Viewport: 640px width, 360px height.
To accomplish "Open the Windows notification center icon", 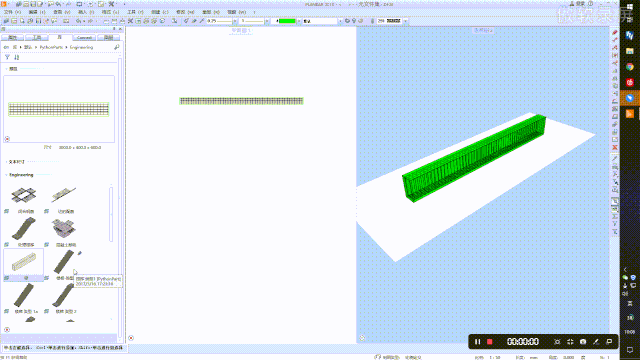I will (x=630, y=350).
